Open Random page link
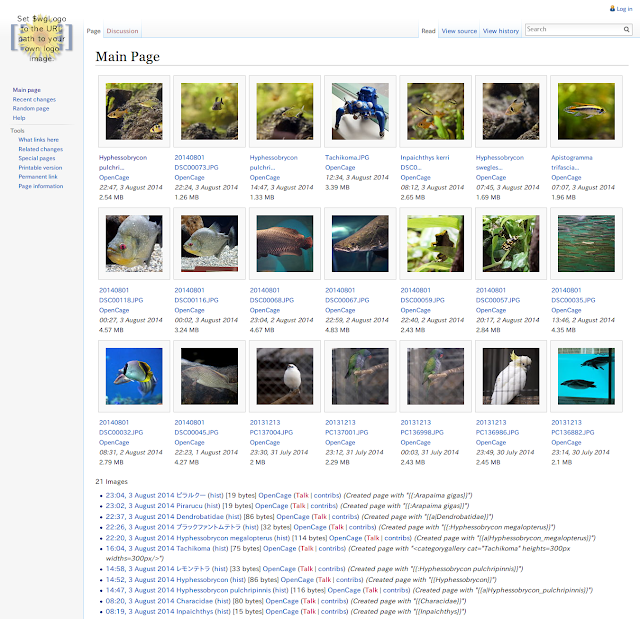The image size is (640, 619). pyautogui.click(x=31, y=109)
